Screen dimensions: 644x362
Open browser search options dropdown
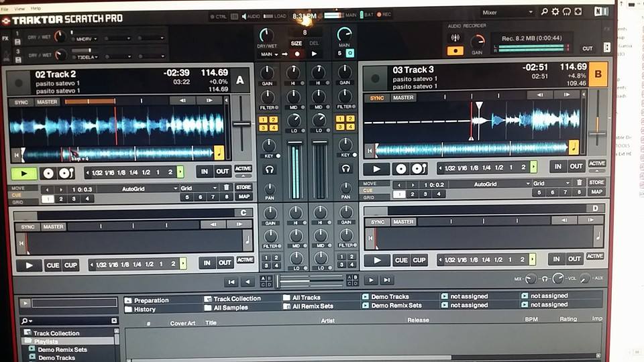27,320
